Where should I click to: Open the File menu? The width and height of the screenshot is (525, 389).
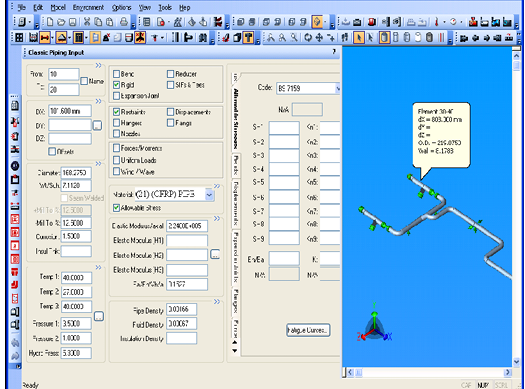click(x=21, y=7)
